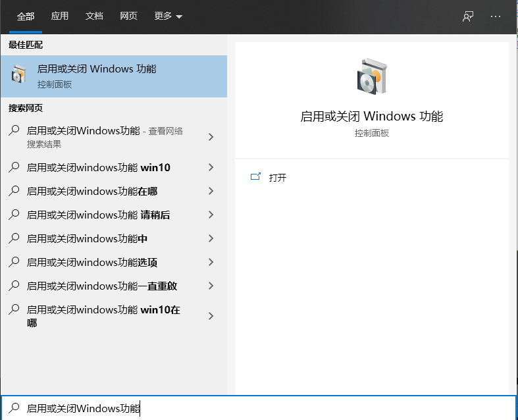This screenshot has width=518, height=420.
Task: Switch to the '文档' tab
Action: (x=94, y=16)
